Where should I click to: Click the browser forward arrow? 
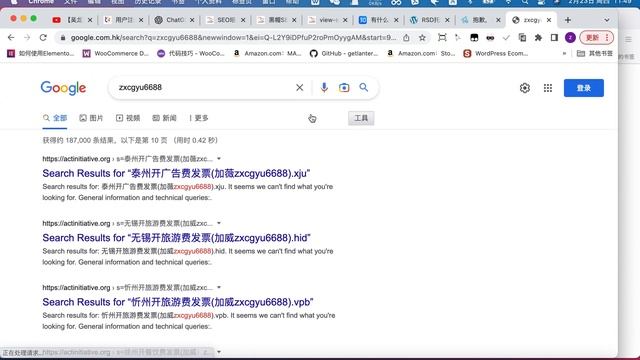pyautogui.click(x=27, y=38)
